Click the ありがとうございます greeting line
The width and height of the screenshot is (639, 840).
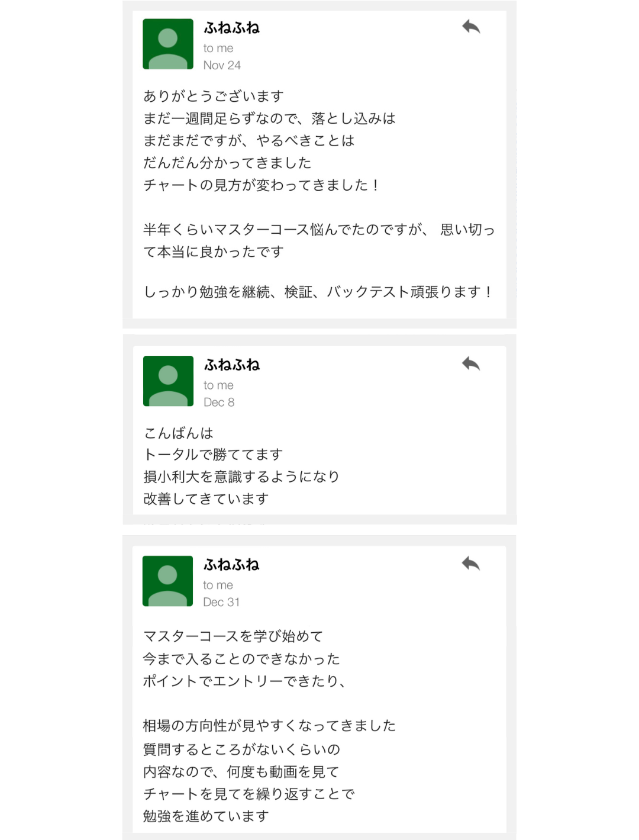[x=214, y=96]
